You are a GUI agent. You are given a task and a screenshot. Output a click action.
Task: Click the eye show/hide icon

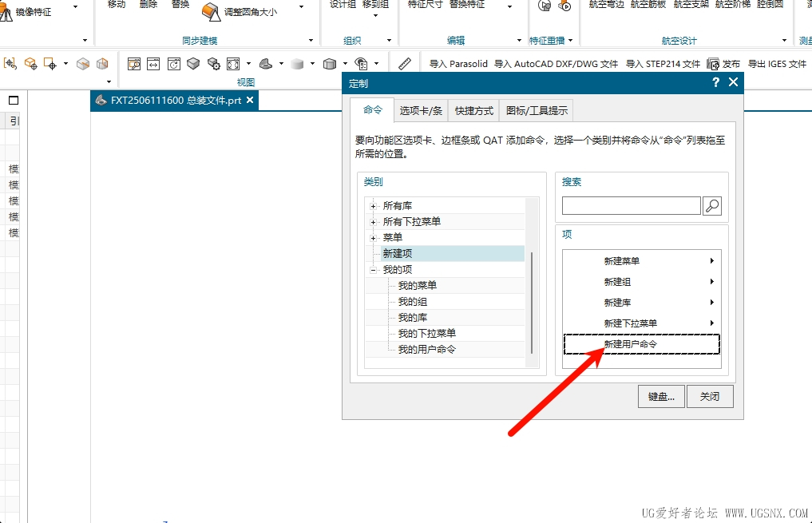click(x=361, y=64)
